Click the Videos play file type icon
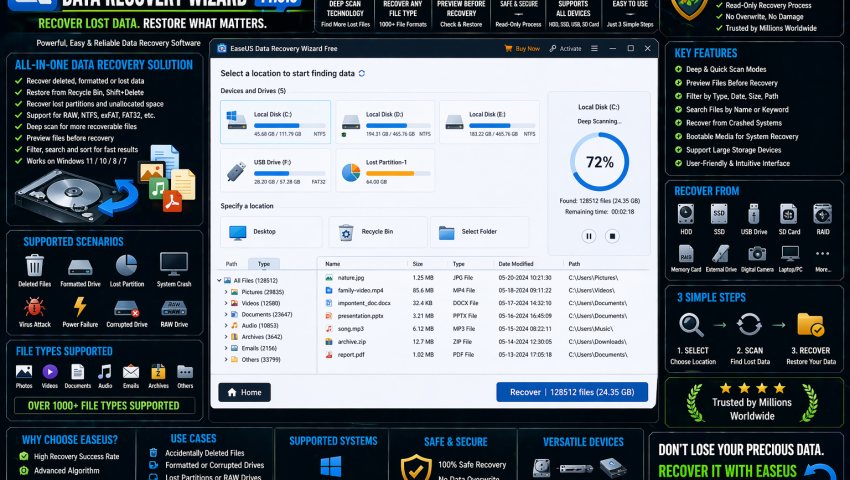The height and width of the screenshot is (480, 850). (x=50, y=372)
